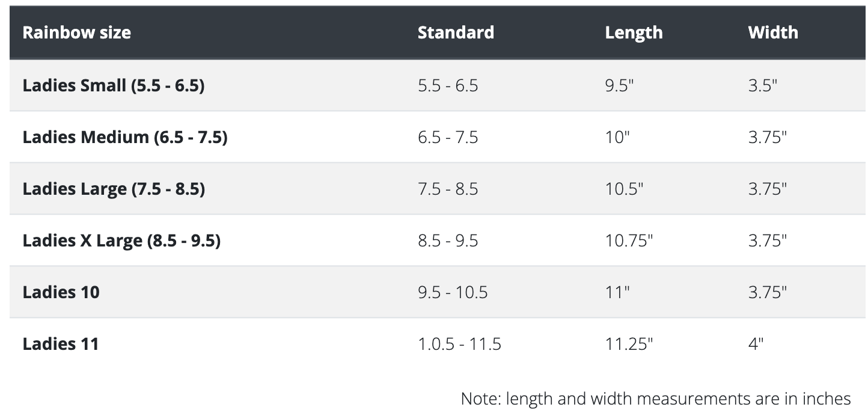868x416 pixels.
Task: Select the Ladies X Large (8.5 - 9.5) label
Action: tap(121, 240)
